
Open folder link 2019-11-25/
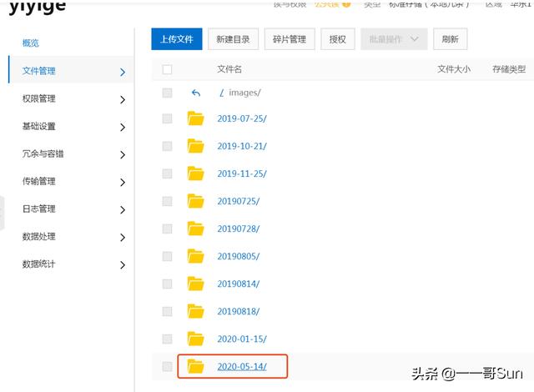(x=242, y=173)
